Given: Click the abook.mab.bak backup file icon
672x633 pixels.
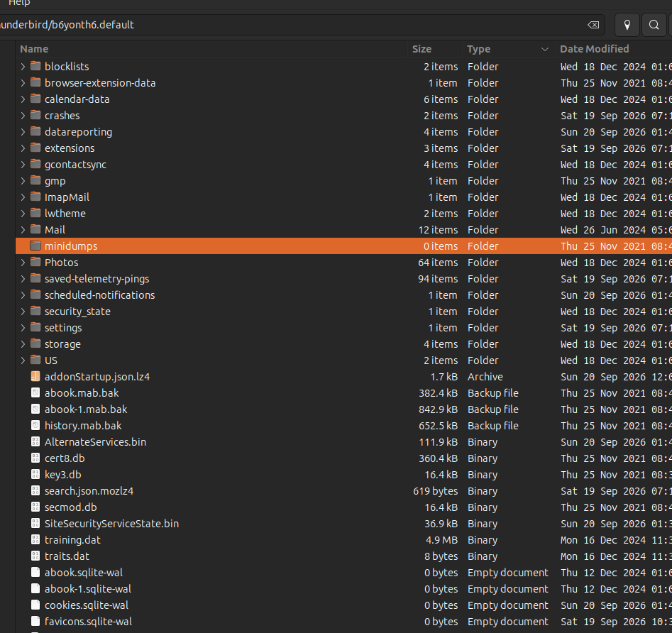Looking at the screenshot, I should pos(35,392).
